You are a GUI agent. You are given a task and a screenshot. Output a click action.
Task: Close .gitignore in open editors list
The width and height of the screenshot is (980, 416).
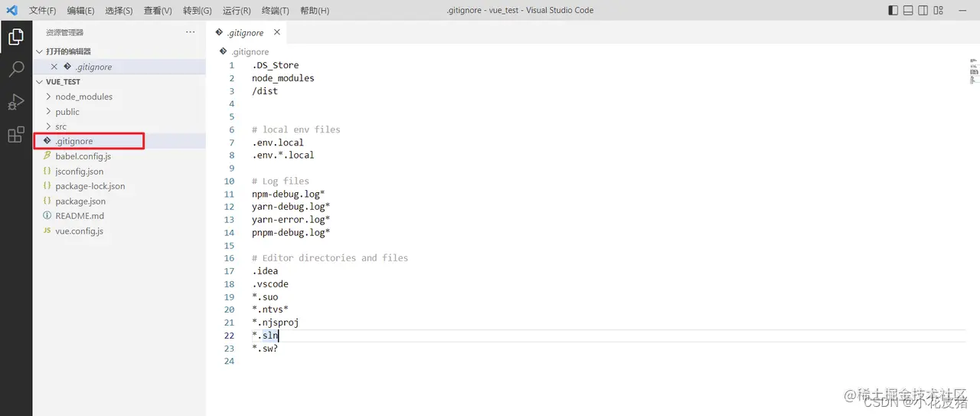point(54,67)
